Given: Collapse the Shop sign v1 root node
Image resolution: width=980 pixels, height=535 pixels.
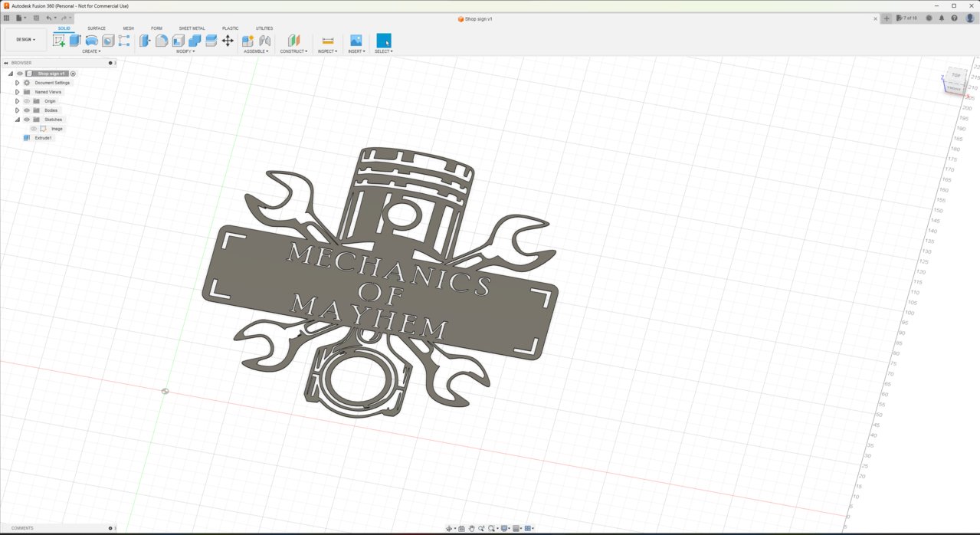Looking at the screenshot, I should (10, 74).
